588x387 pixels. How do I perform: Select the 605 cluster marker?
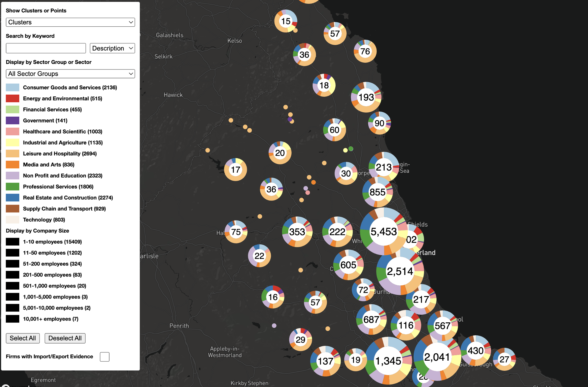click(x=348, y=265)
